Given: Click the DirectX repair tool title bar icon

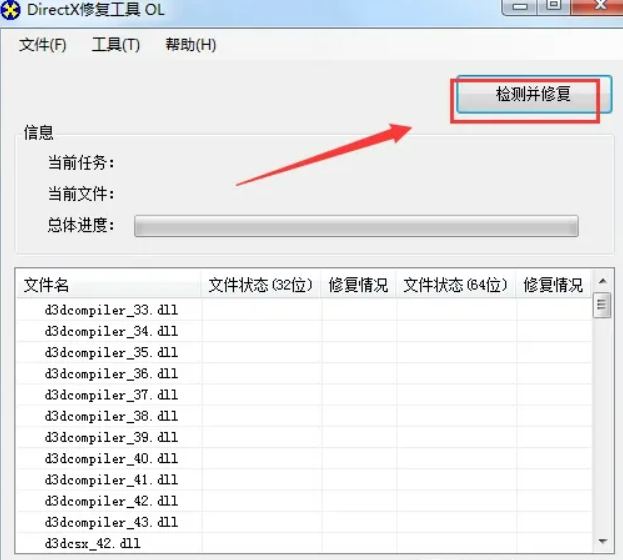Looking at the screenshot, I should pyautogui.click(x=10, y=10).
